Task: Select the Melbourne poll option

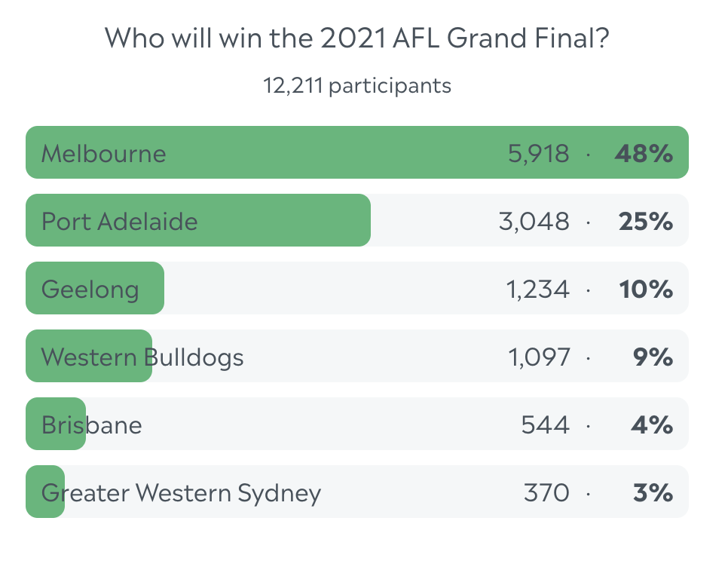Action: click(104, 154)
